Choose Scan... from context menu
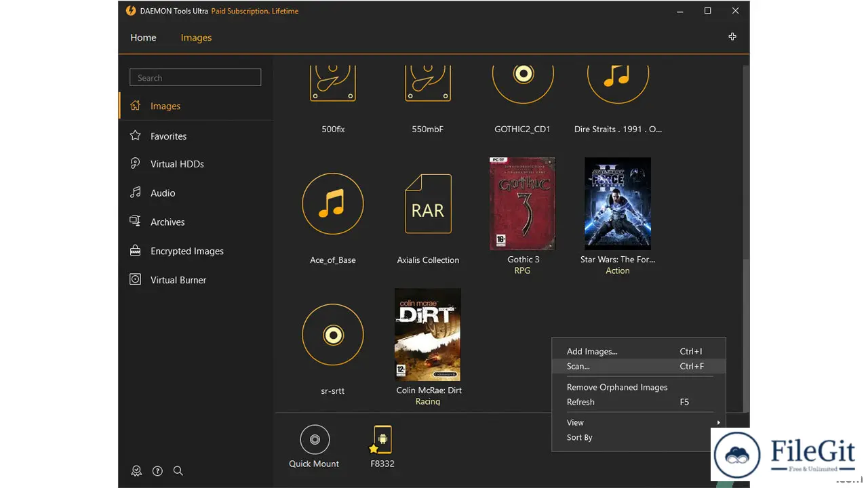 tap(639, 366)
